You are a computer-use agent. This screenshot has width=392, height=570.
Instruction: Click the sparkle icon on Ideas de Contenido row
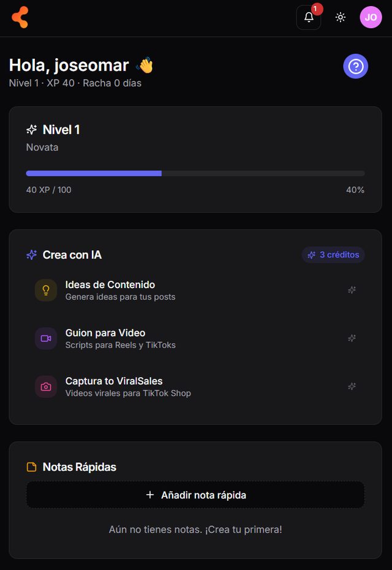tap(352, 289)
